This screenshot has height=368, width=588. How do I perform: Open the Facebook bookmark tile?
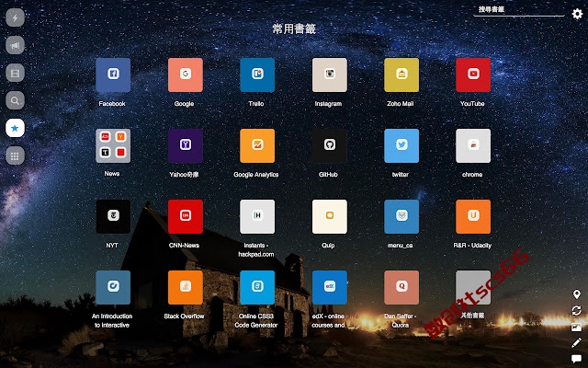click(113, 75)
